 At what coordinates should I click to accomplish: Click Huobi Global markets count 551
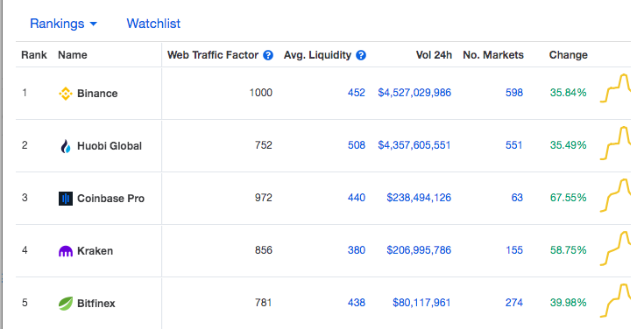[513, 145]
